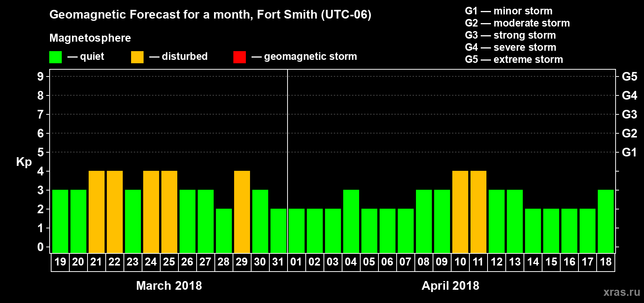644x303 pixels.
Task: Select the orange bar for April 11
Action: tap(478, 212)
